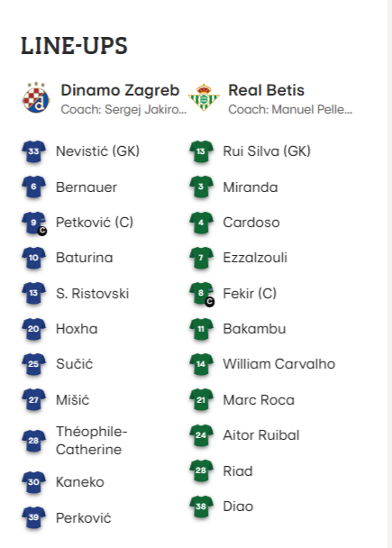This screenshot has height=548, width=392.
Task: Open S. Ristovski's player entry
Action: pos(93,294)
